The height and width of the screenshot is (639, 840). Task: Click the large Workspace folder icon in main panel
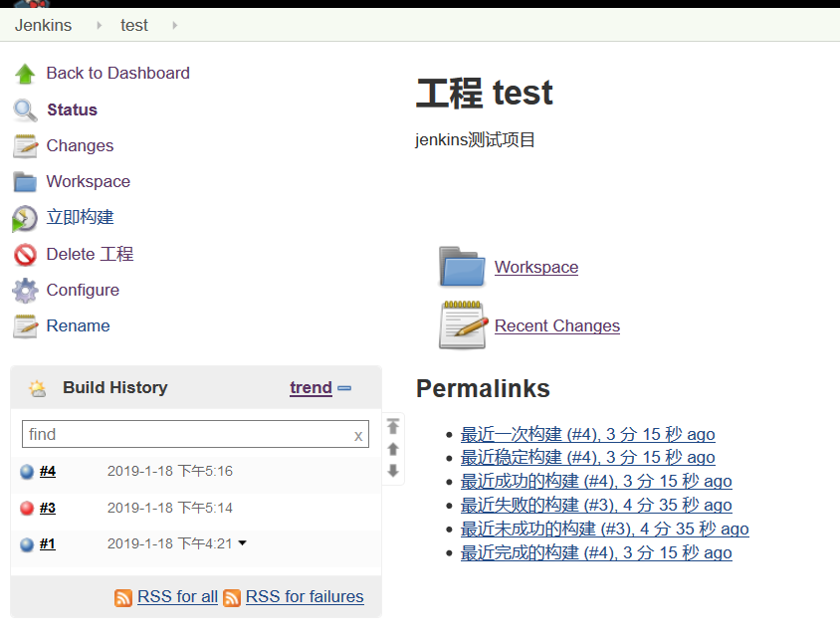pyautogui.click(x=462, y=267)
